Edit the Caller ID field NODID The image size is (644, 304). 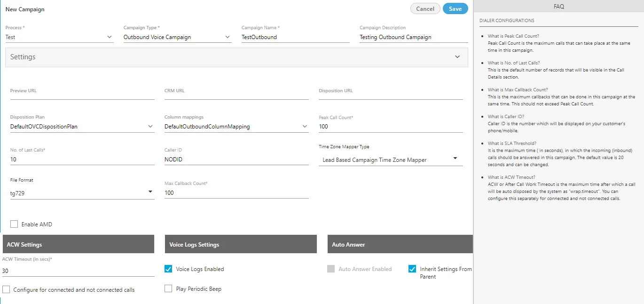coord(236,160)
